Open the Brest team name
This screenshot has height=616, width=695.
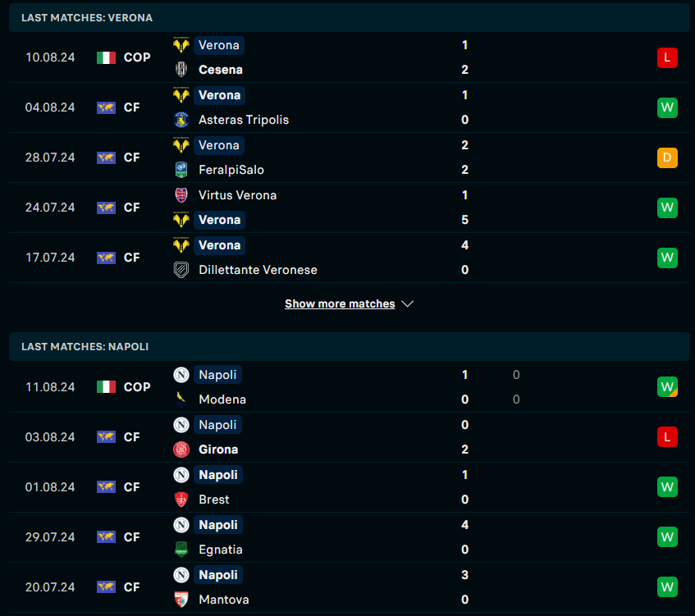click(x=213, y=500)
